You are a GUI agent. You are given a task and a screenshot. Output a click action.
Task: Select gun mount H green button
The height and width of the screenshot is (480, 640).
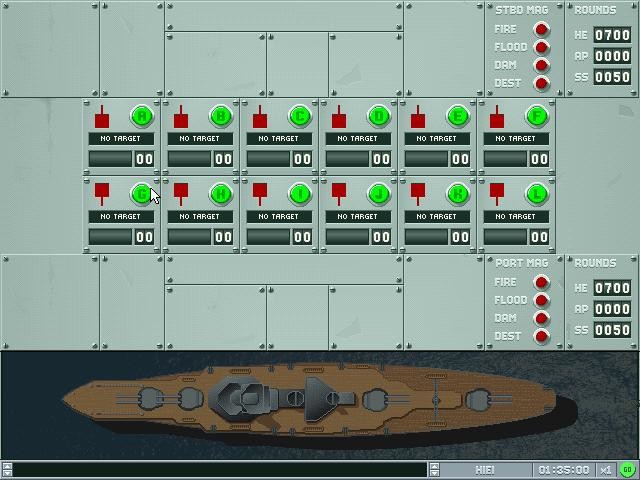pos(221,194)
